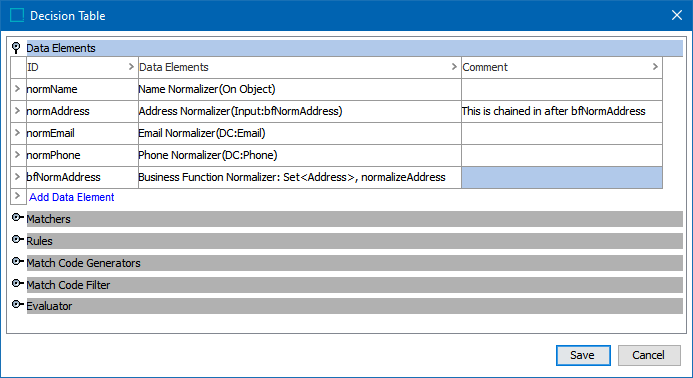This screenshot has width=693, height=378.
Task: Select the Evaluator section header
Action: pos(354,306)
